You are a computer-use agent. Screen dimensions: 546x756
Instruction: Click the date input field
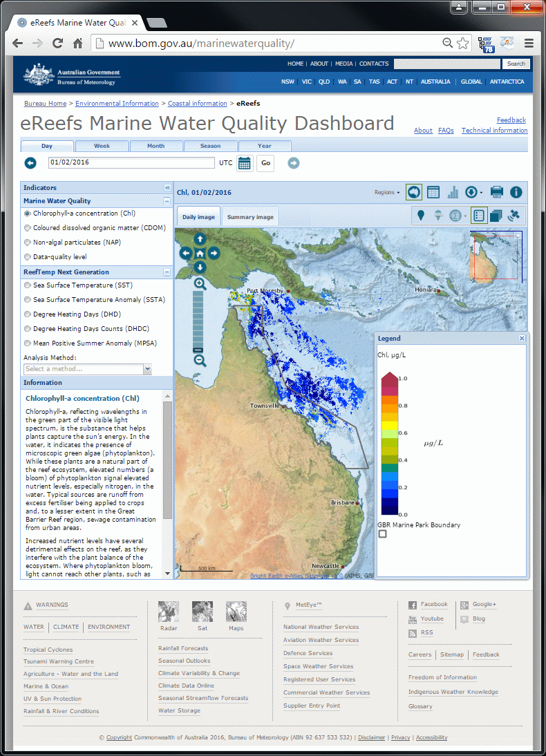(131, 162)
